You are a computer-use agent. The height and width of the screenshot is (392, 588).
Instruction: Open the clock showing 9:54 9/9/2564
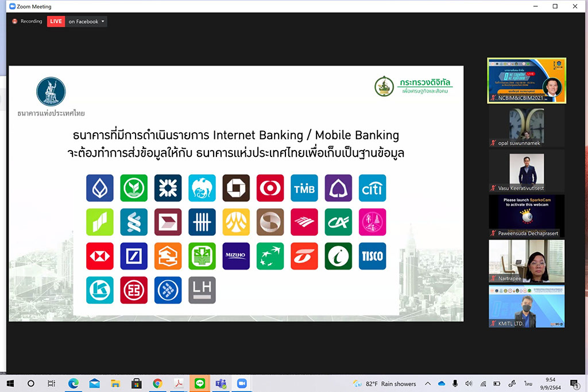tap(551, 383)
